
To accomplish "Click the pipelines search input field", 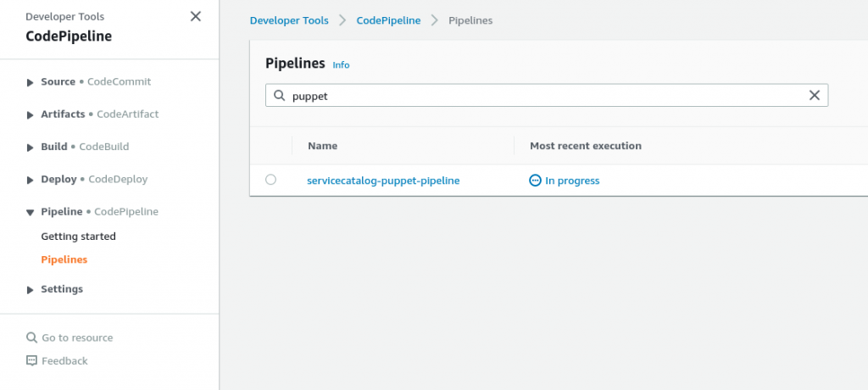I will click(547, 95).
